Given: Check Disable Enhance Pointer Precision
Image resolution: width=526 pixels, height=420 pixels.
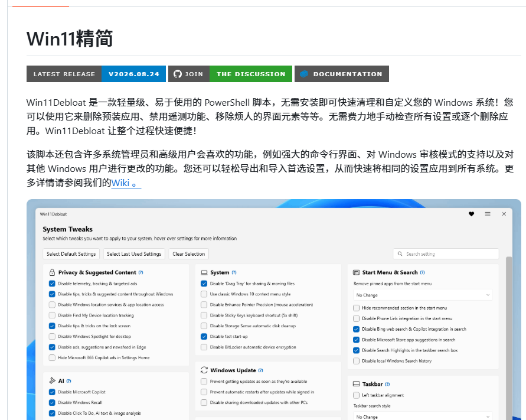Looking at the screenshot, I should point(204,304).
